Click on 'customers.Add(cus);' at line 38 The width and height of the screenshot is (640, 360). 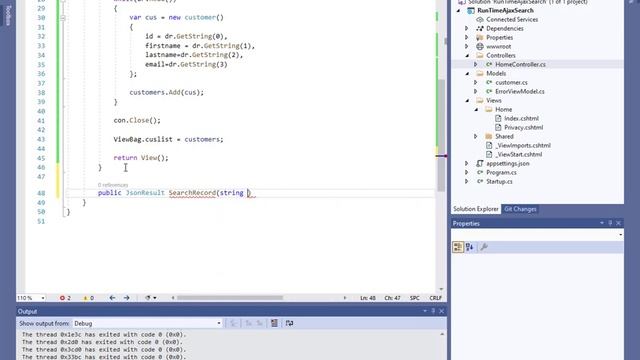[x=167, y=92]
